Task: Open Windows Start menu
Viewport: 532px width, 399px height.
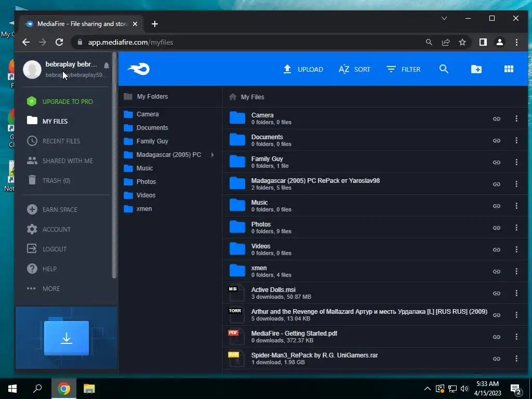Action: click(12, 389)
